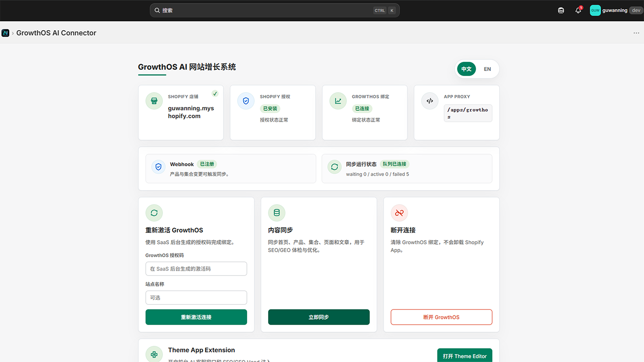Click the K shortcut key badge
The height and width of the screenshot is (362, 644).
[392, 10]
